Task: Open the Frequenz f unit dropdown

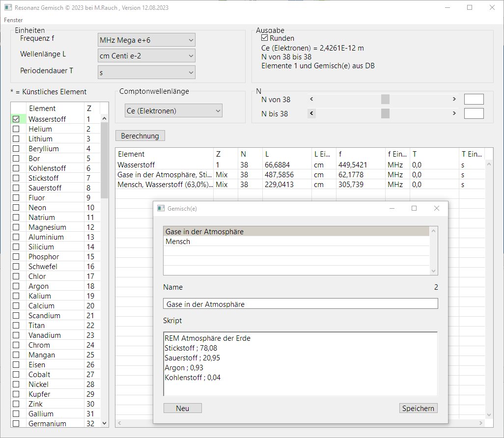Action: (x=146, y=40)
